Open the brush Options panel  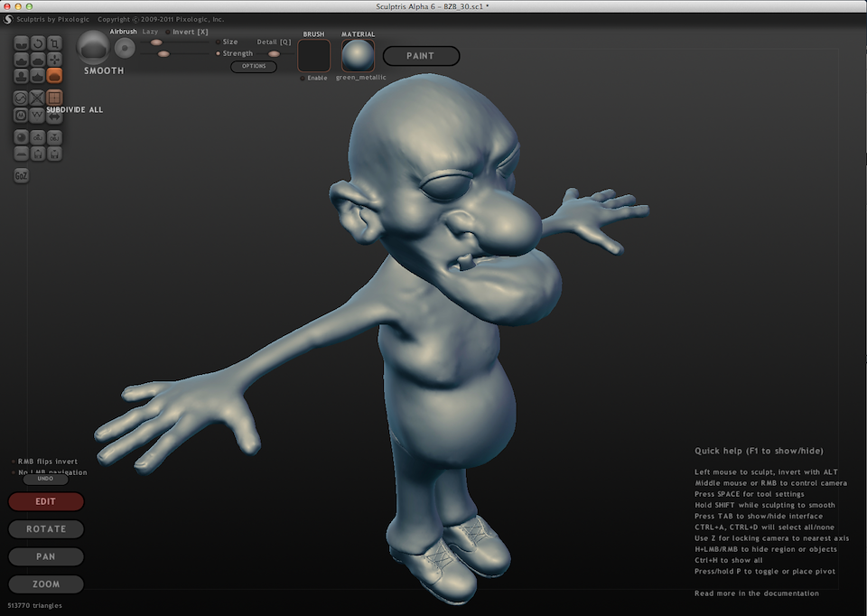point(254,67)
